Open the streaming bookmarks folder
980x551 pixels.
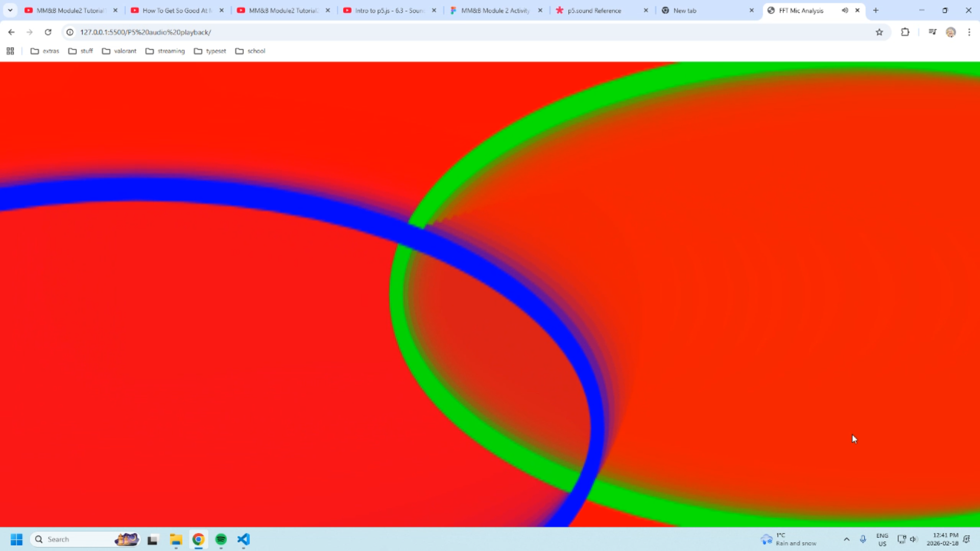(165, 51)
